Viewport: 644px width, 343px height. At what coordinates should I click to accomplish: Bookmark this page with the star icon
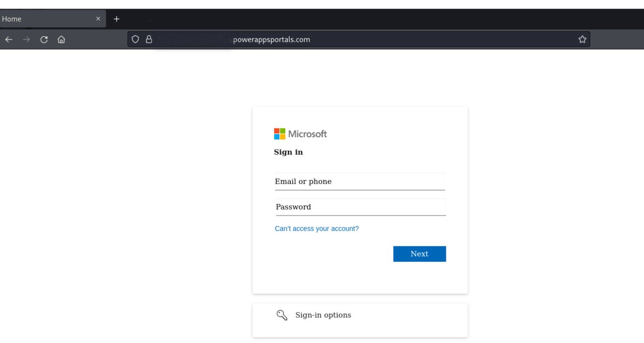pos(582,39)
